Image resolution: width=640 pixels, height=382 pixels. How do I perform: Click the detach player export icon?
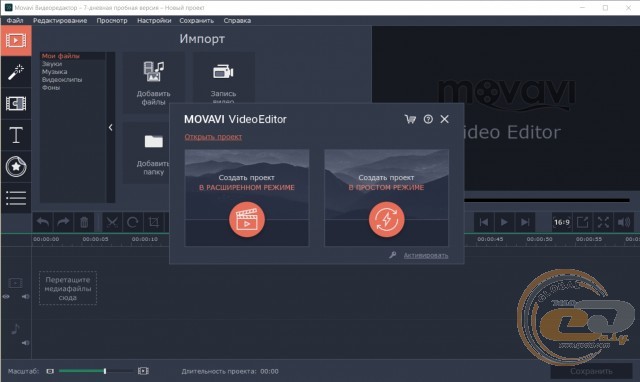click(582, 222)
